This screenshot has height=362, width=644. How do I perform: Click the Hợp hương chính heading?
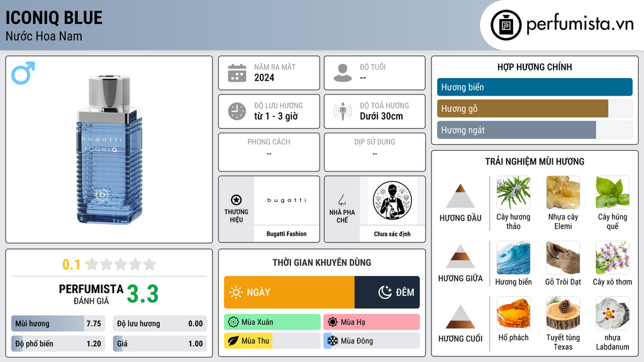tap(535, 67)
